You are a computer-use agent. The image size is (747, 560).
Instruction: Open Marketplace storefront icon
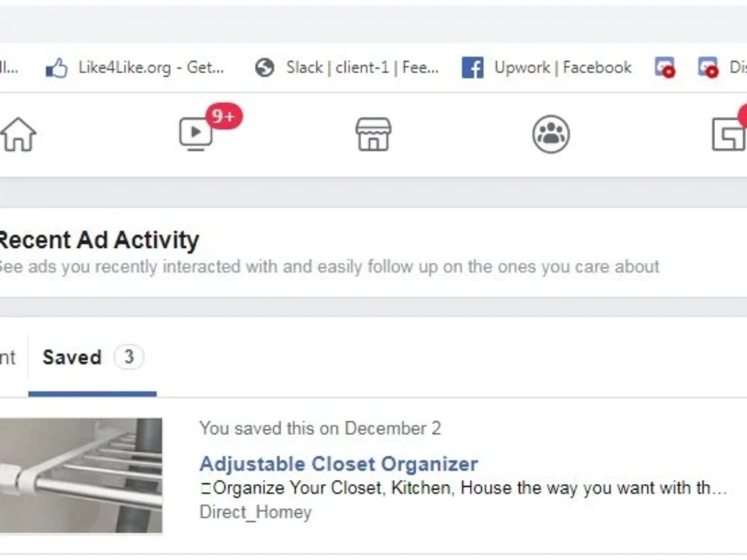click(373, 134)
